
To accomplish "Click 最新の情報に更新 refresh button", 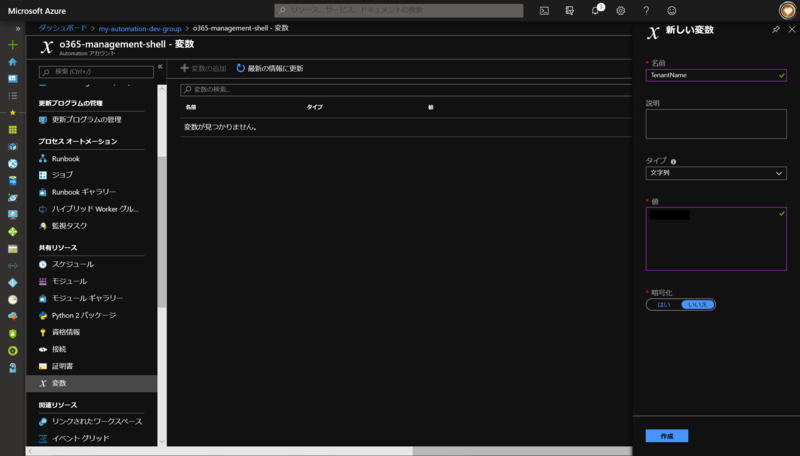I will (x=270, y=68).
